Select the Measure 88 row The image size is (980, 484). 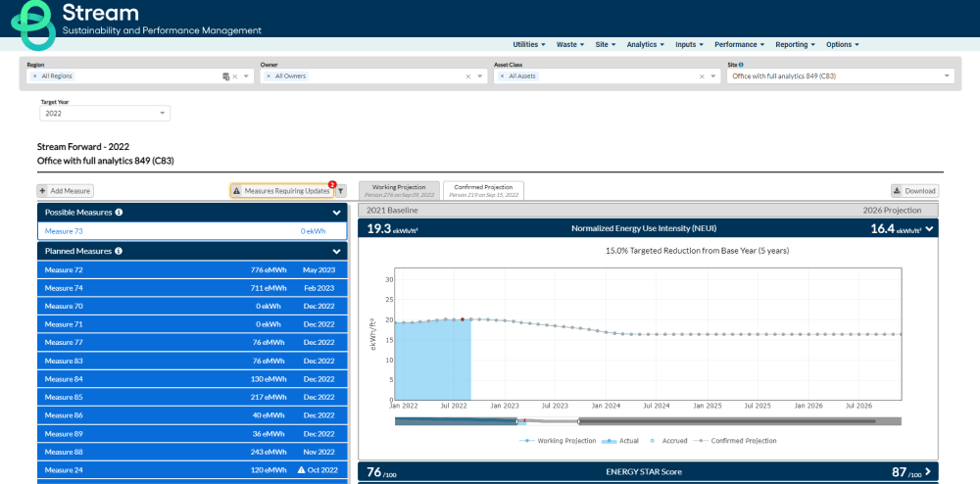point(192,452)
